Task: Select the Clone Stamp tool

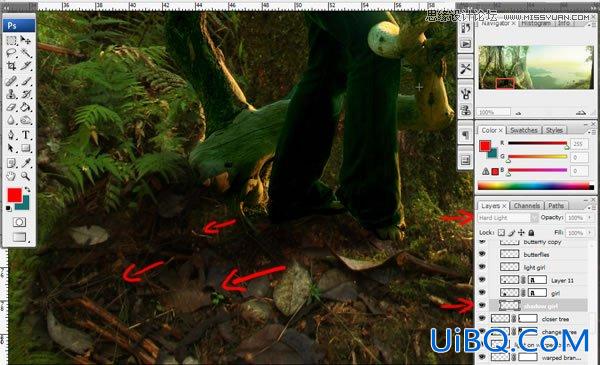Action: tap(11, 94)
